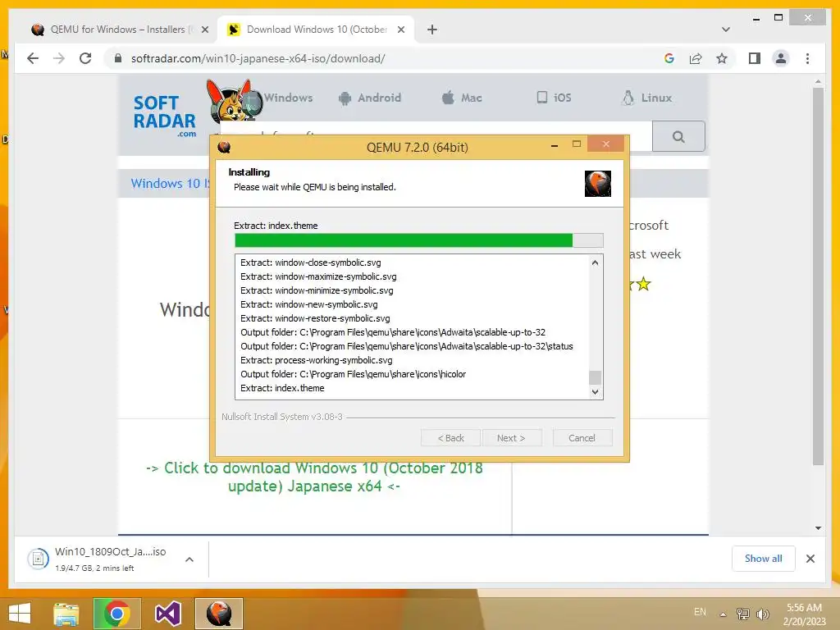840x630 pixels.
Task: Open Chrome's three-dot menu
Action: pos(807,58)
